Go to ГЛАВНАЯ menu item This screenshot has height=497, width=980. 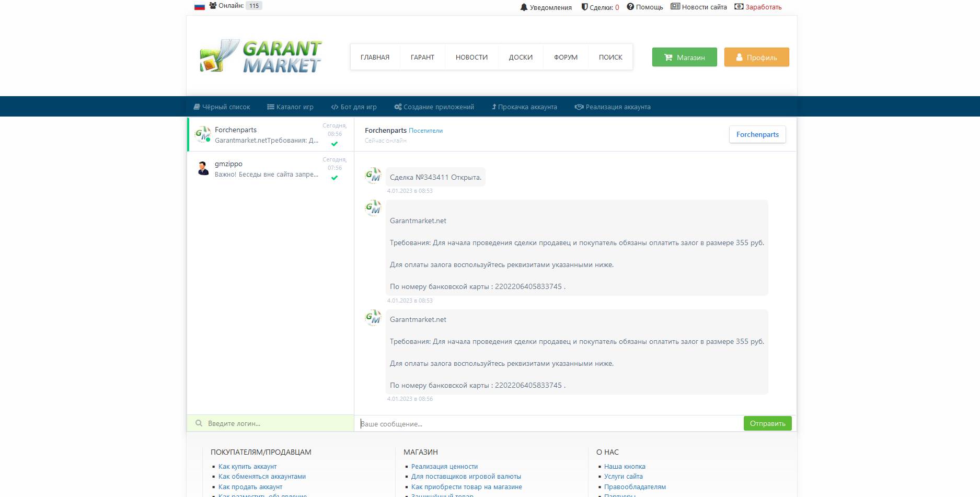point(375,57)
